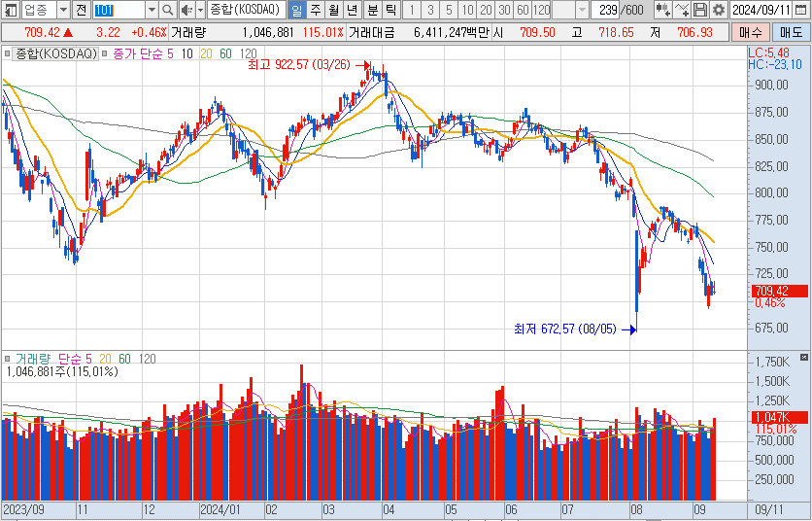812x521 pixels.
Task: Click the low price 706.93
Action: point(695,33)
